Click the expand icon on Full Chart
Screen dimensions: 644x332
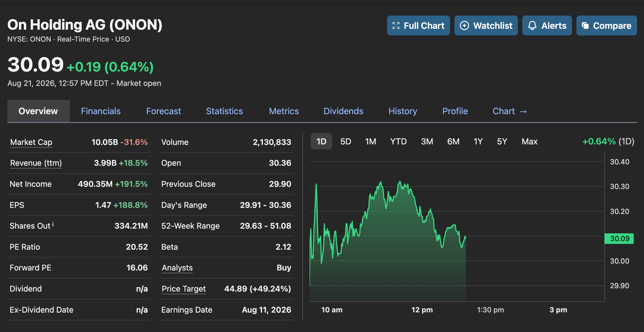[x=396, y=26]
